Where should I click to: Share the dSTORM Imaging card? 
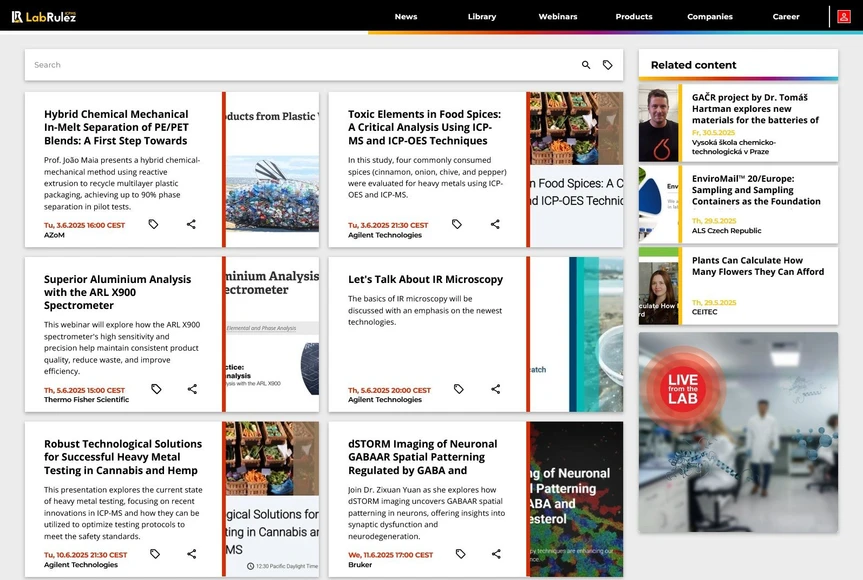[x=496, y=554]
